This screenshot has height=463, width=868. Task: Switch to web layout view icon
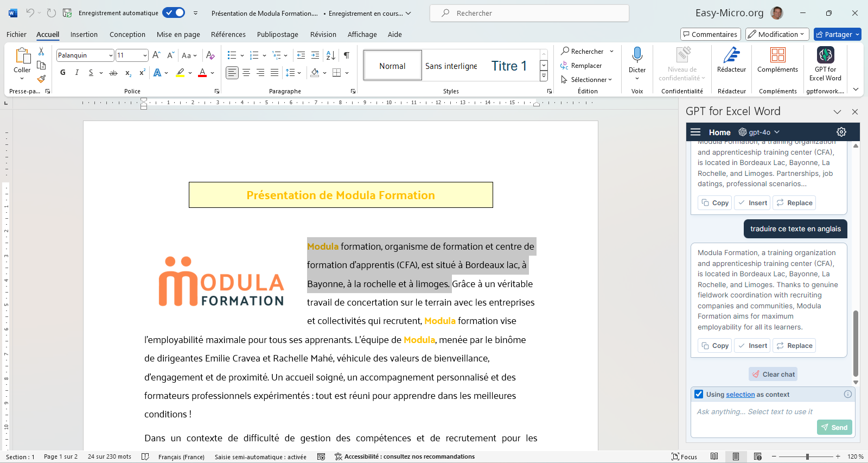[x=758, y=456]
